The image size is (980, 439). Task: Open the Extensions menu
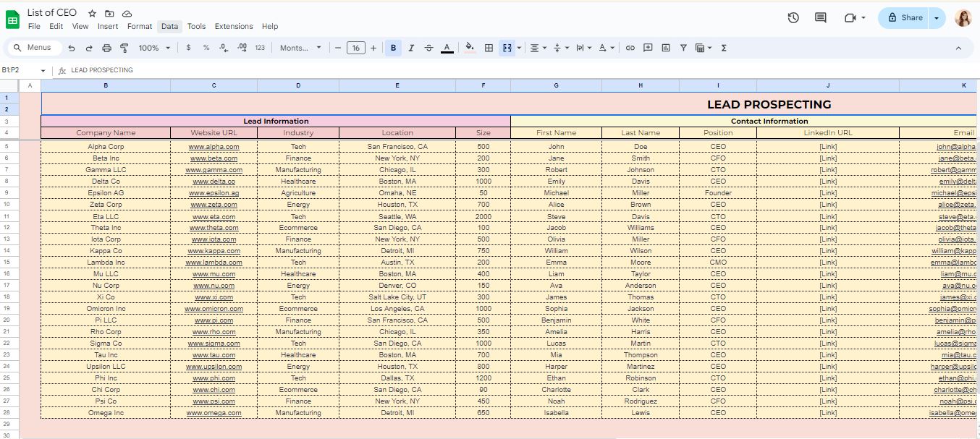click(x=234, y=26)
